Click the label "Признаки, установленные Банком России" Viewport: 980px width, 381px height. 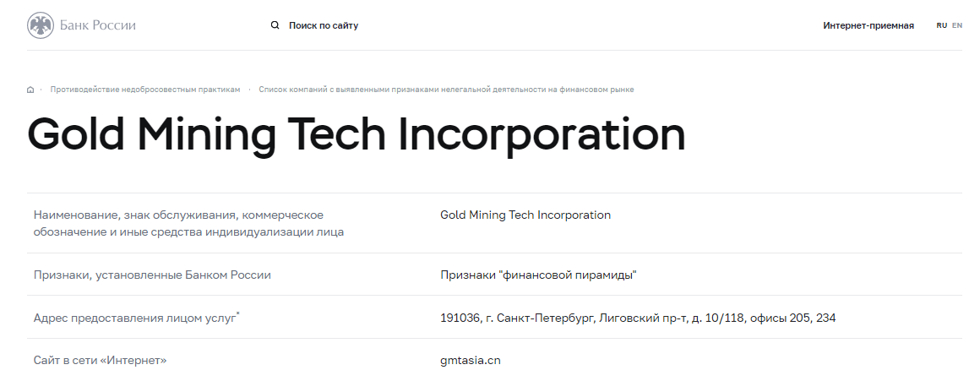(152, 275)
